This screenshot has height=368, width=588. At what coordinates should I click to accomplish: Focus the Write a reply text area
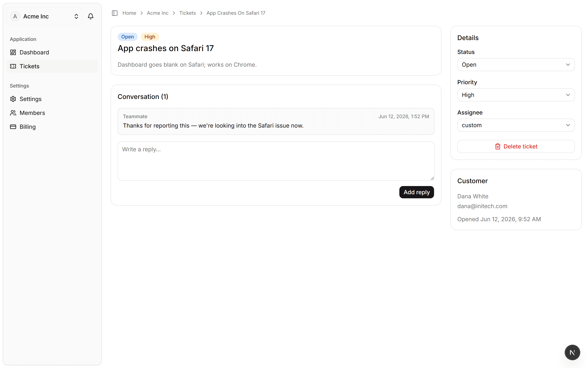[276, 161]
